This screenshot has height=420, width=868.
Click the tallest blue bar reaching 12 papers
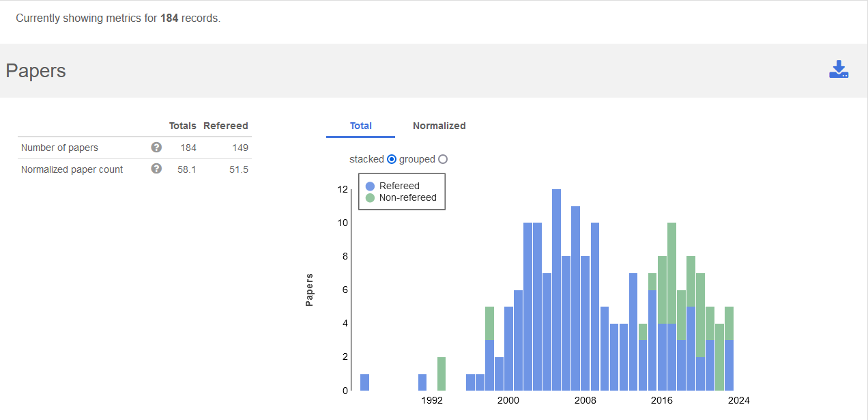point(556,290)
